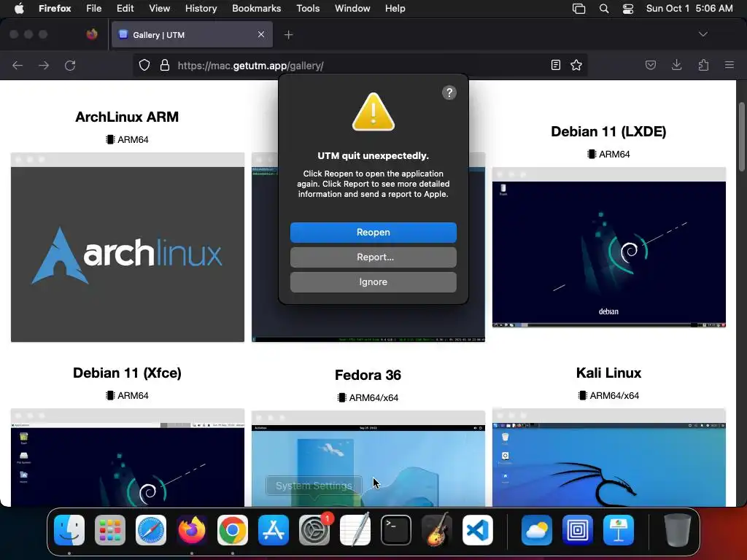The width and height of the screenshot is (747, 560).
Task: Open the File menu
Action: click(x=94, y=9)
